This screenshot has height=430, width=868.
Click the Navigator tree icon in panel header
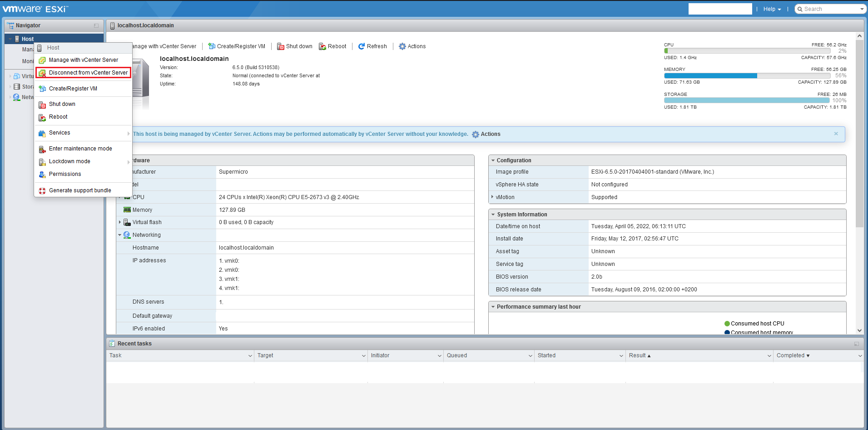[10, 25]
